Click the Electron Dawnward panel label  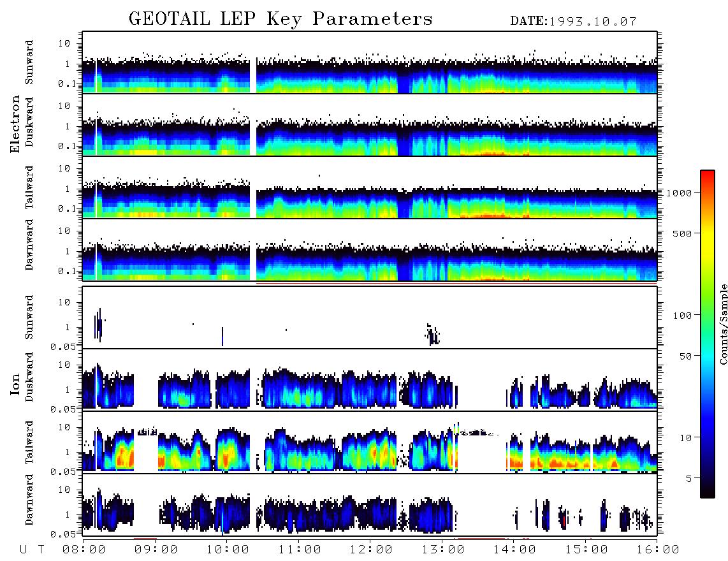click(29, 245)
